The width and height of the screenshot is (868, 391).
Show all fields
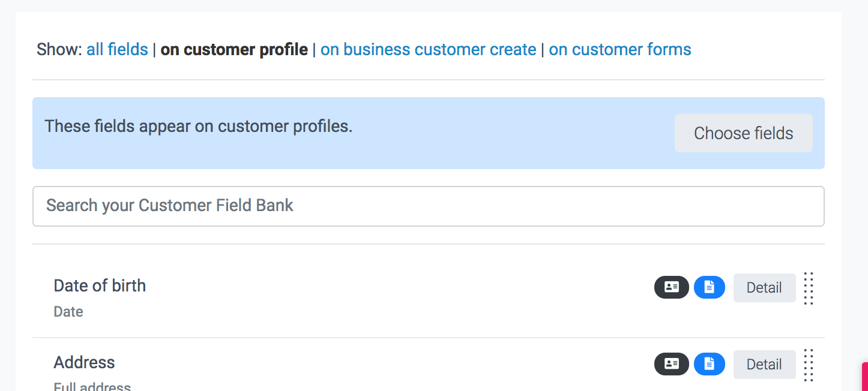point(117,49)
